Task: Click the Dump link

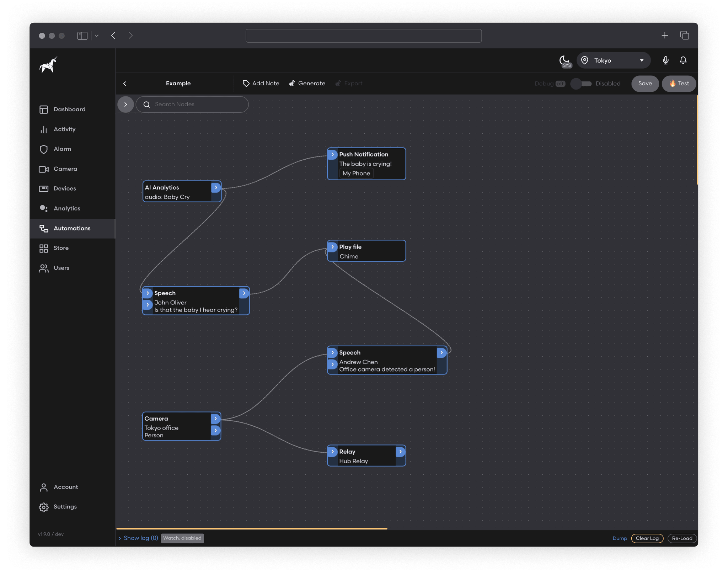Action: pyautogui.click(x=620, y=538)
